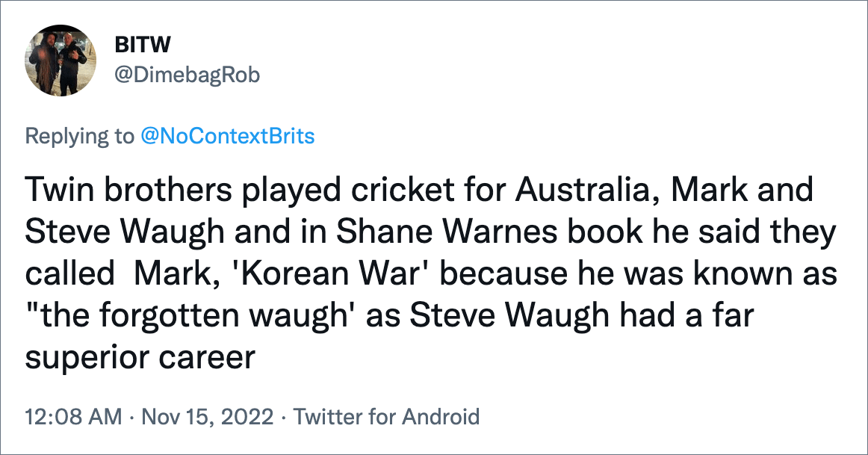Image resolution: width=868 pixels, height=455 pixels.
Task: Click the person on the right in the avatar
Action: [x=74, y=62]
